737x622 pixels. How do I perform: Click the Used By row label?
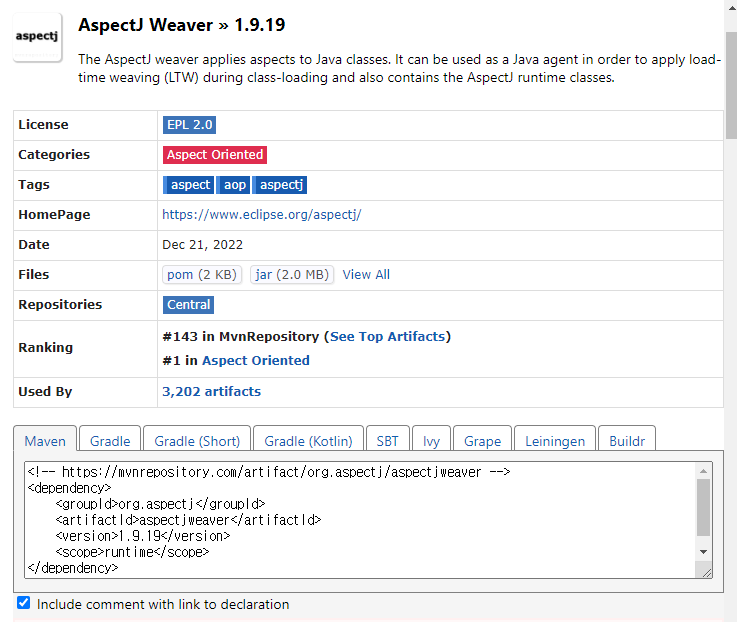(45, 392)
